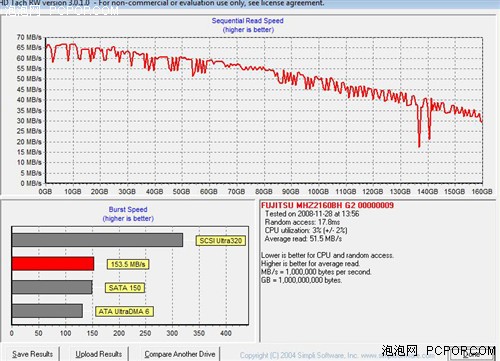This screenshot has width=500, height=361.
Task: Click the 70 MB/s y-axis label
Action: tap(29, 37)
